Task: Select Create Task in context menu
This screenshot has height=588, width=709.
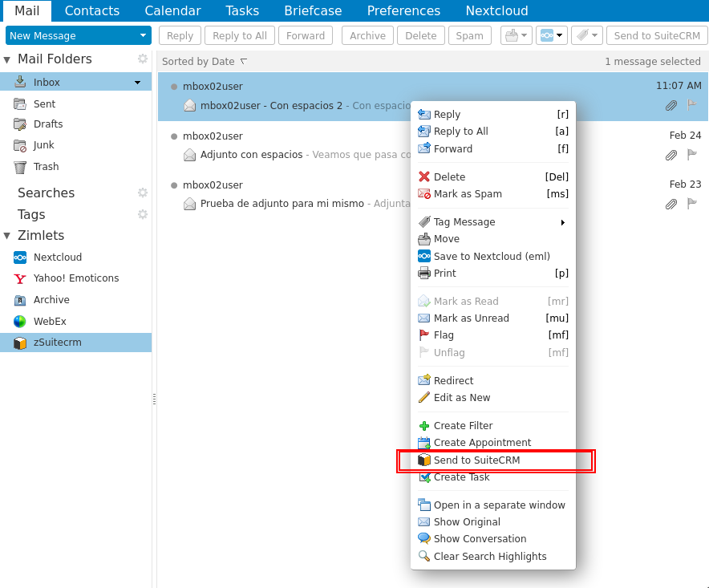Action: [x=493, y=477]
